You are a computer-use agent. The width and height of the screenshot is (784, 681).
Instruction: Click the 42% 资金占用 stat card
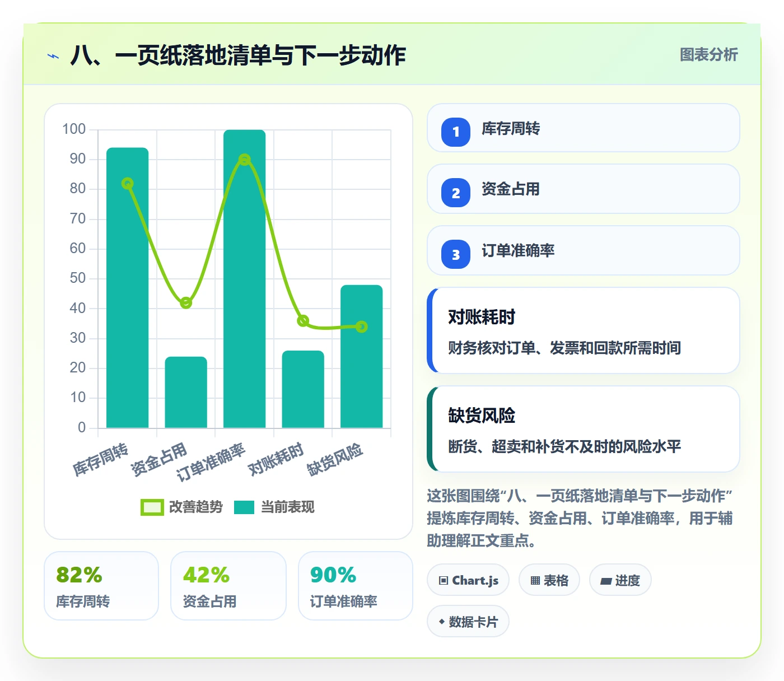point(228,586)
